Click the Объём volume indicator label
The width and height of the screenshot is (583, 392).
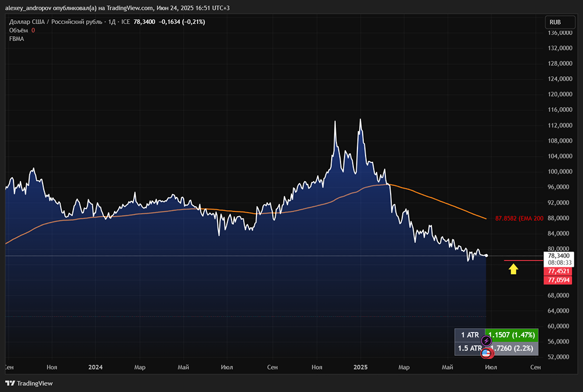(19, 30)
